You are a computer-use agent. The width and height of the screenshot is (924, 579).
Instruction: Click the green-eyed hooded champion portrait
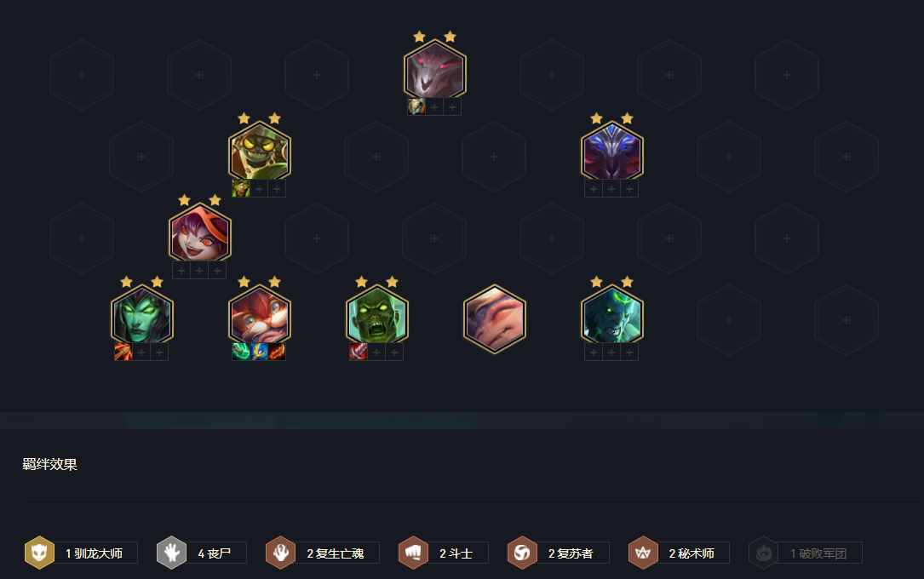click(142, 316)
